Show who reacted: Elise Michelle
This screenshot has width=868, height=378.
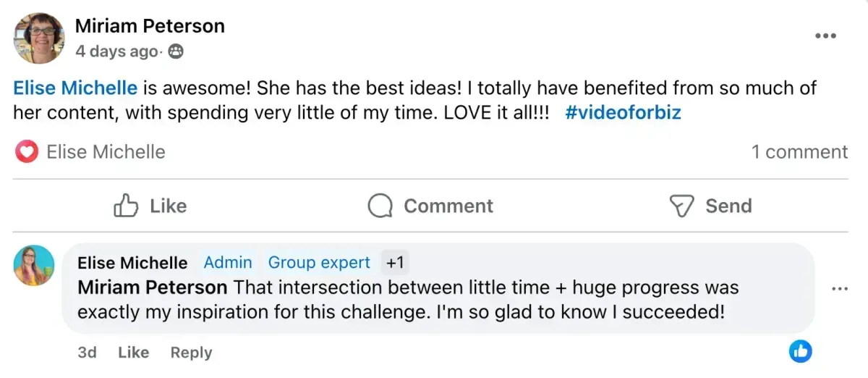click(106, 152)
